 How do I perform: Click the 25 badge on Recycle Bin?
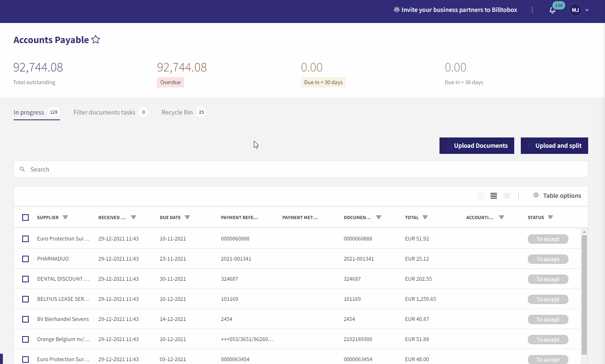(201, 112)
